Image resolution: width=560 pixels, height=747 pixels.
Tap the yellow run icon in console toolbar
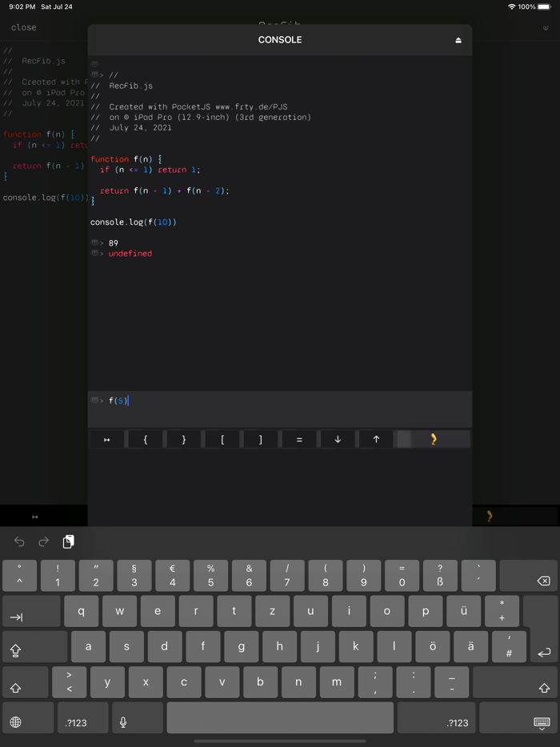(x=434, y=439)
